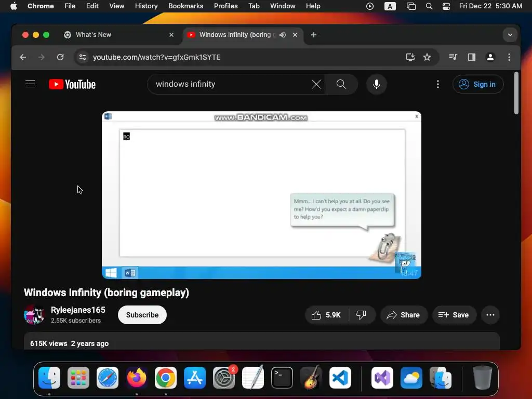The image size is (532, 399).
Task: Click the URL address bar
Action: pyautogui.click(x=244, y=57)
